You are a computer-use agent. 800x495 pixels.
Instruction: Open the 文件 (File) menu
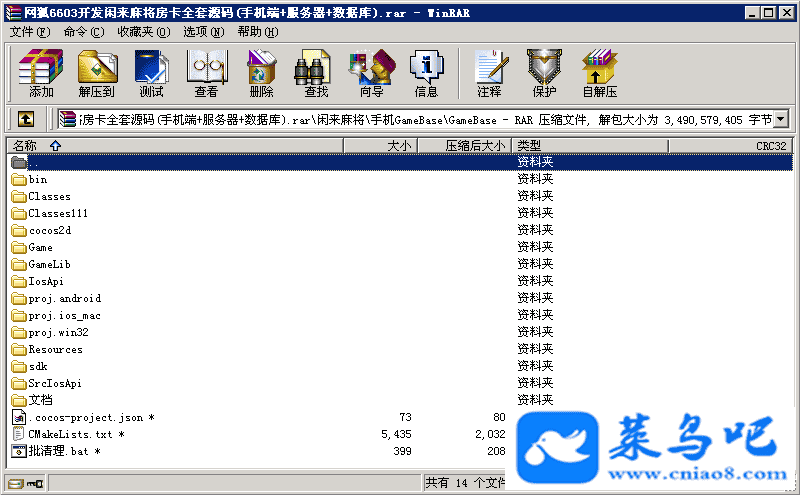pos(30,32)
